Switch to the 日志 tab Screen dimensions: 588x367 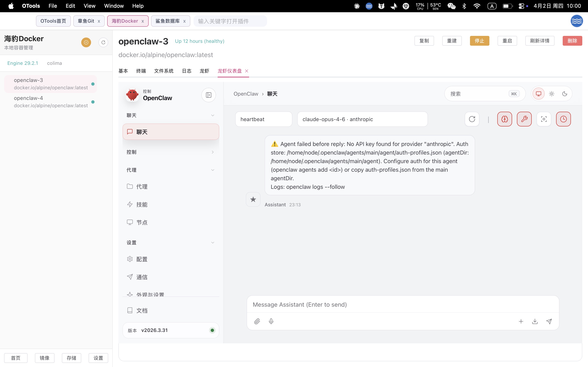[187, 71]
